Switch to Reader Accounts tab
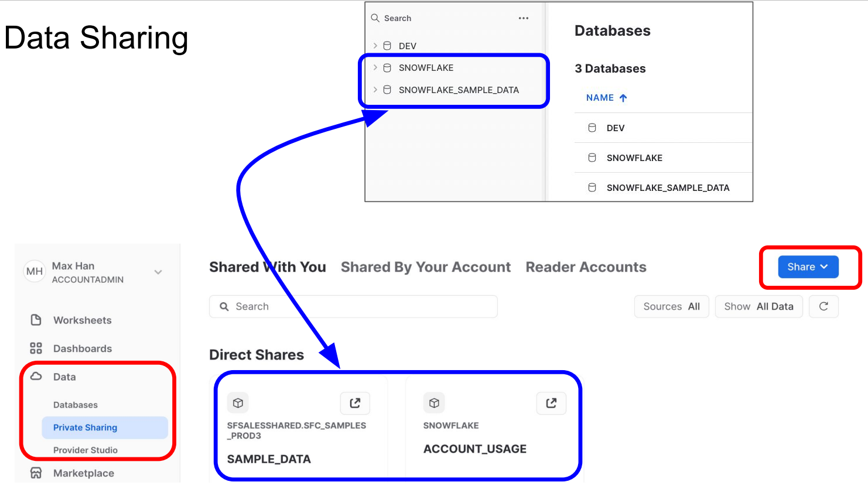Screen dimensions: 868x489 tap(586, 267)
